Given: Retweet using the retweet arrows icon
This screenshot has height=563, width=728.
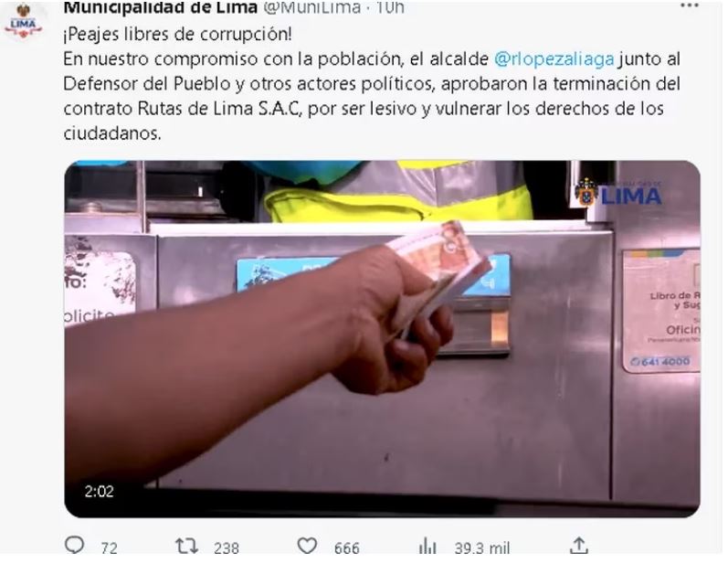Looking at the screenshot, I should tap(186, 546).
